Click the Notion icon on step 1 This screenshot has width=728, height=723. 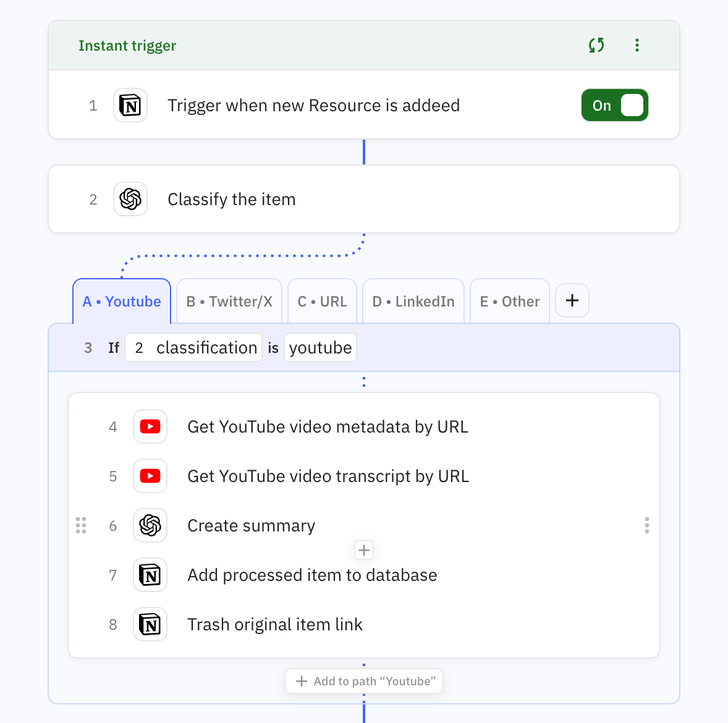point(130,105)
